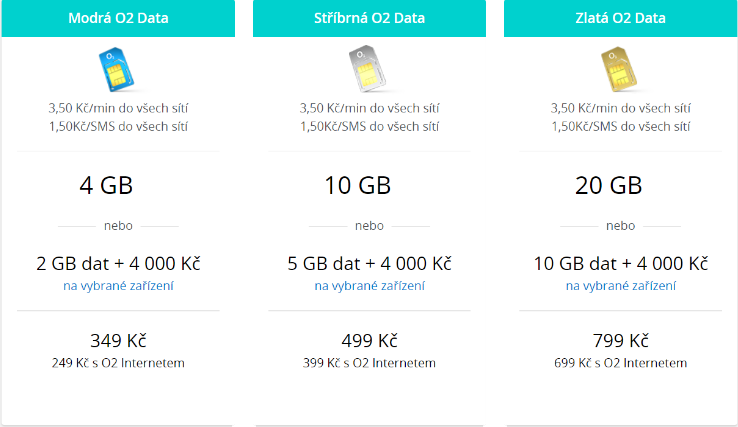Click the 799 Kč price
This screenshot has height=427, width=738.
620,340
